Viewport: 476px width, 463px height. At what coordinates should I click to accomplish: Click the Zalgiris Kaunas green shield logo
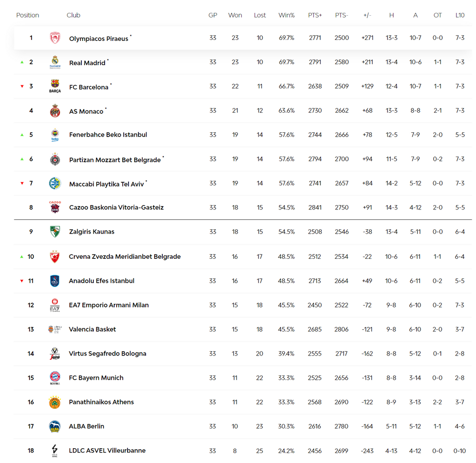(x=55, y=231)
